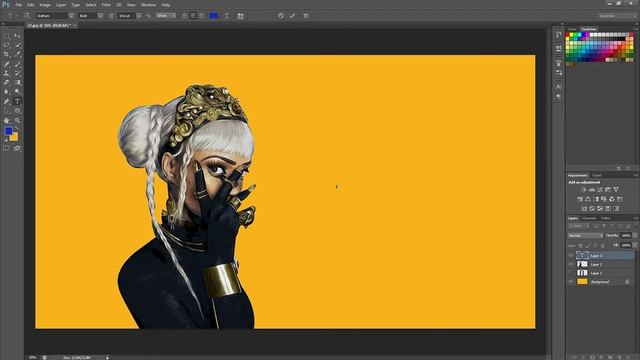640x360 pixels.
Task: Select the Background layer thumbnail
Action: click(x=582, y=282)
